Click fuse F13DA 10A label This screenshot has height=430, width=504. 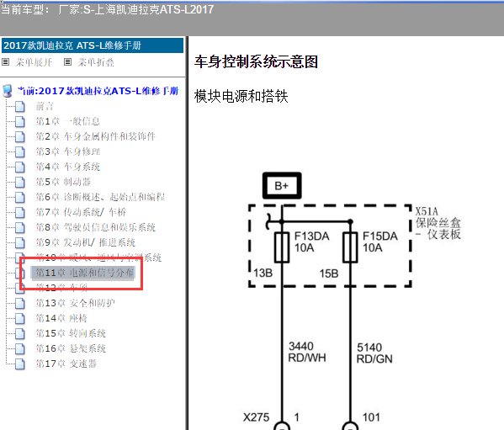(312, 242)
